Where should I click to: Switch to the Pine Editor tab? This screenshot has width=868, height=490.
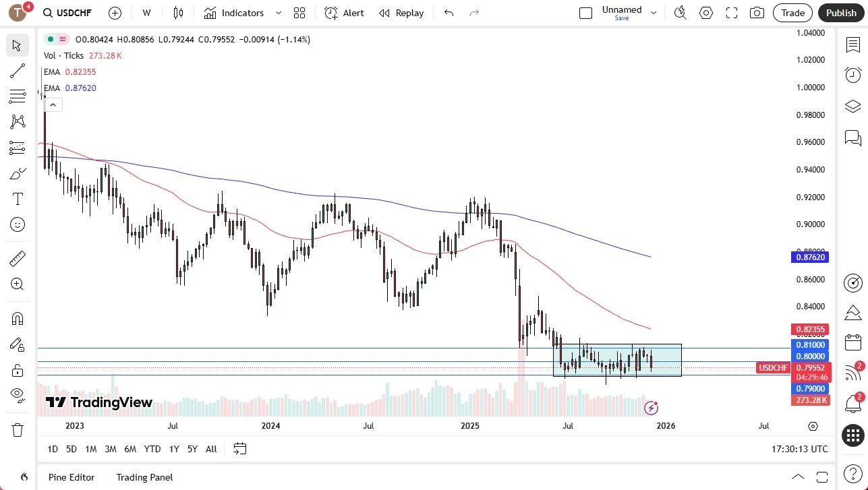coord(71,477)
